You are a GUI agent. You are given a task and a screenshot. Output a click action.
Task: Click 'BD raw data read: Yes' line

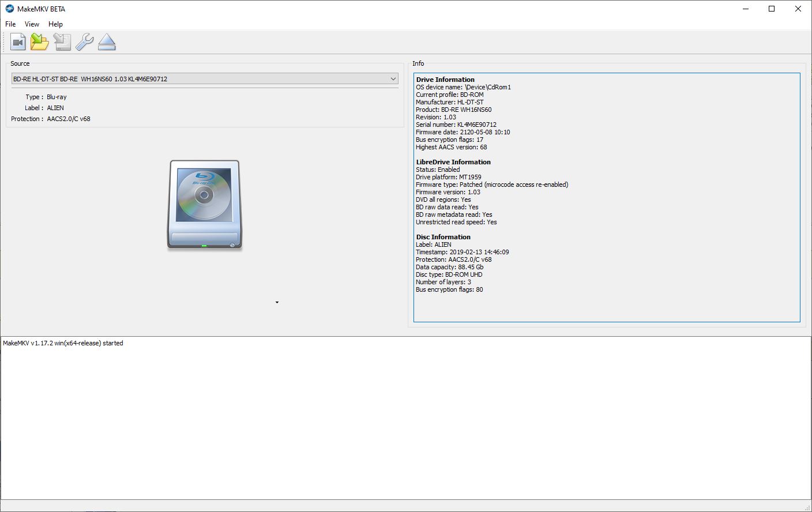pos(447,207)
